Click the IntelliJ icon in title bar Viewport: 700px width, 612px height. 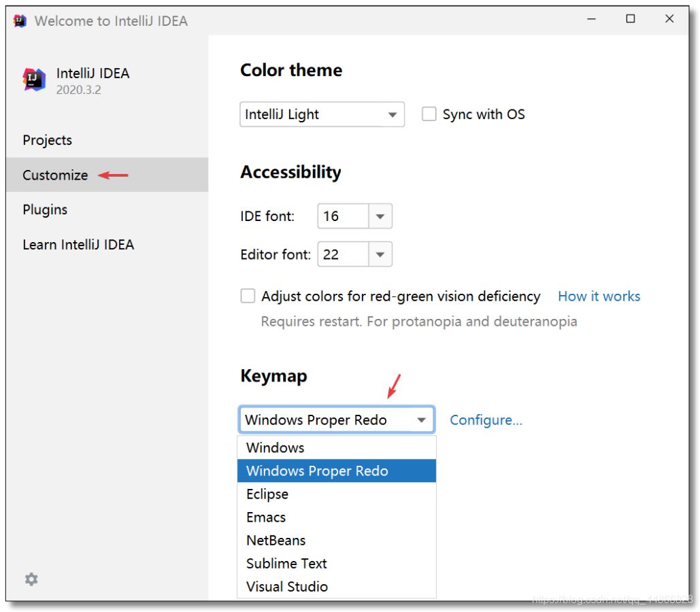coord(20,20)
